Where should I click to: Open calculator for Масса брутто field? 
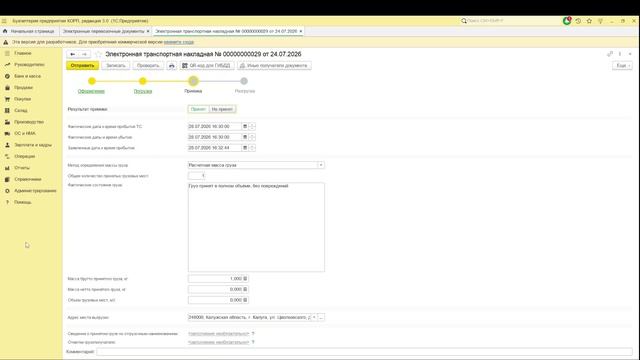(245, 279)
